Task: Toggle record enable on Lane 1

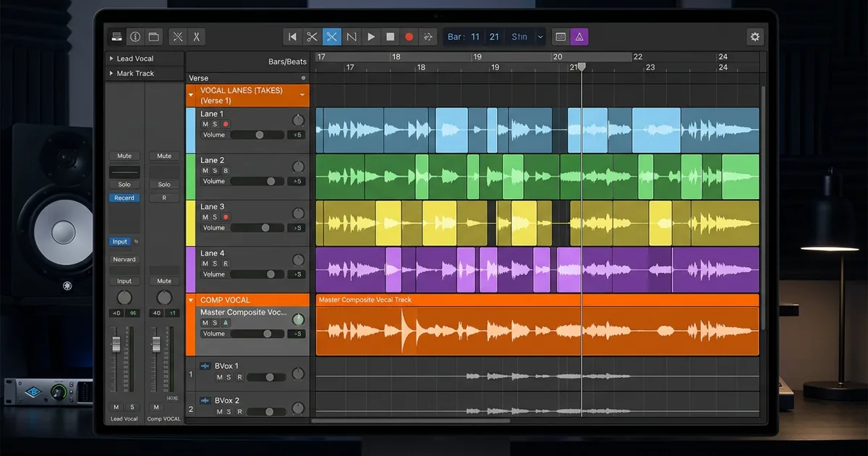Action: [x=226, y=124]
